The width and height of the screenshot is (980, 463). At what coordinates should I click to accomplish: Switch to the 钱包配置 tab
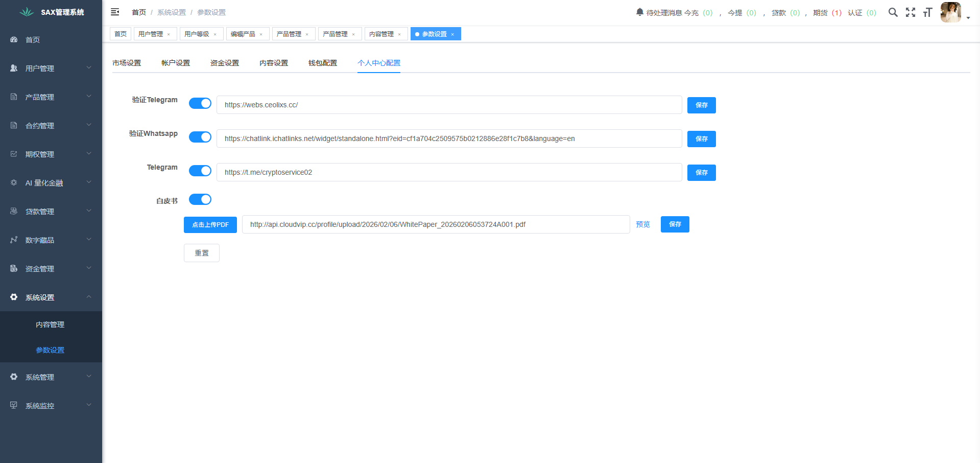tap(322, 63)
